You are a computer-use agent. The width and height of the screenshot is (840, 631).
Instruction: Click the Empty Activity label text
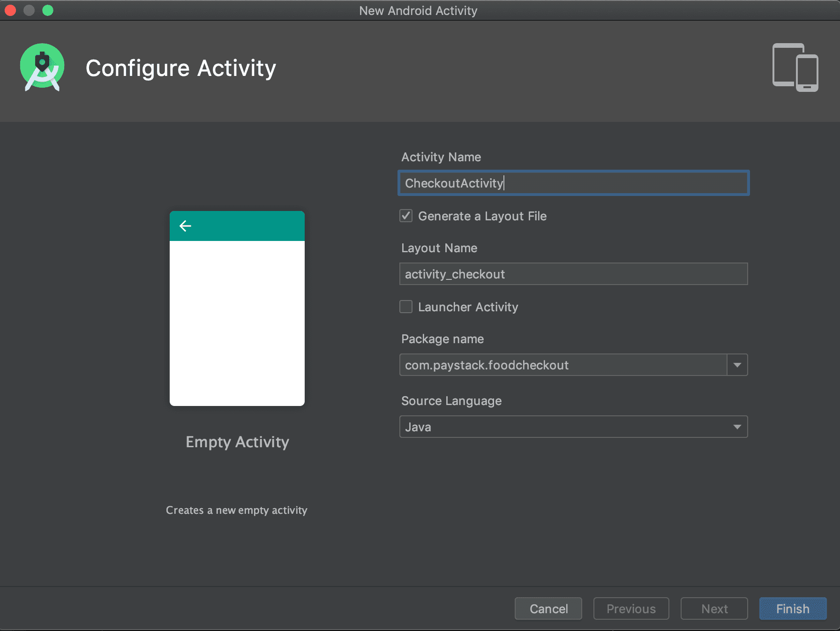(237, 442)
